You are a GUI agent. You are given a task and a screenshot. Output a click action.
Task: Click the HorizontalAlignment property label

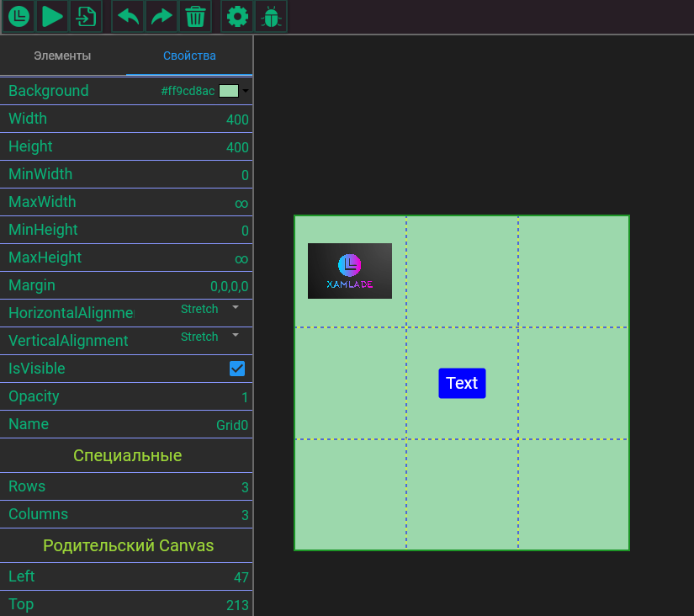point(72,313)
